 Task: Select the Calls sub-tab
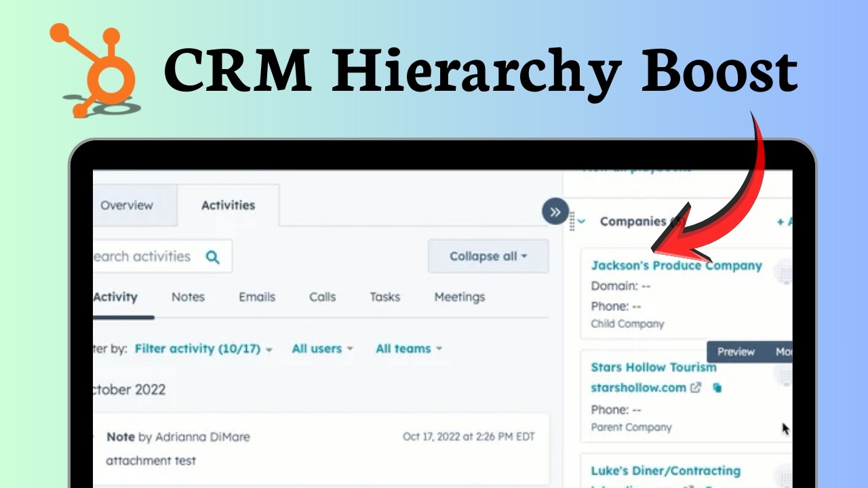(x=323, y=297)
